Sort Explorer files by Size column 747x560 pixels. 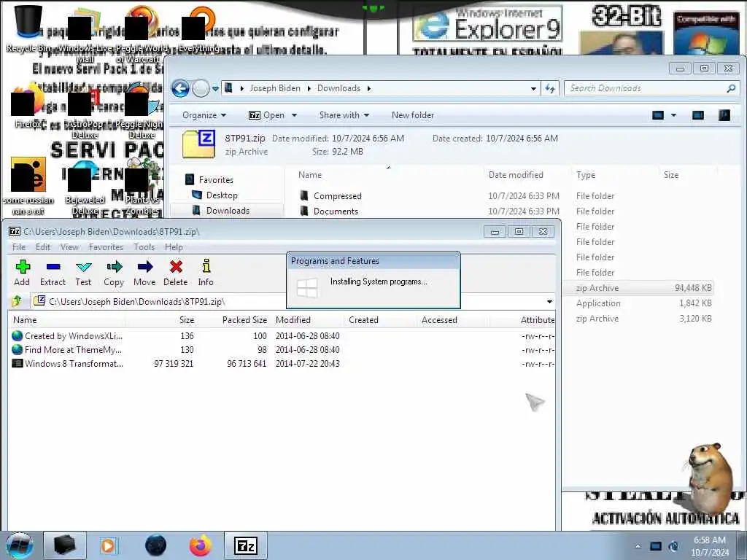pyautogui.click(x=671, y=175)
